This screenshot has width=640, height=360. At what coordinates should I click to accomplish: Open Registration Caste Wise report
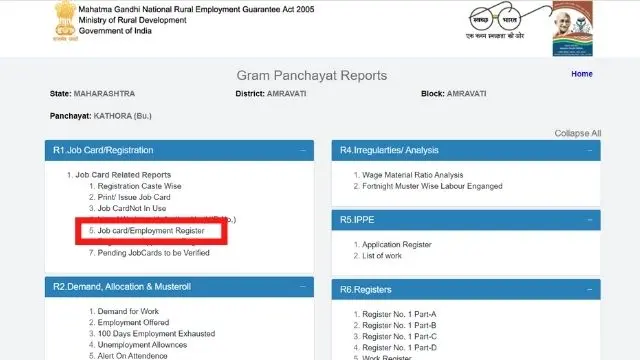(139, 186)
